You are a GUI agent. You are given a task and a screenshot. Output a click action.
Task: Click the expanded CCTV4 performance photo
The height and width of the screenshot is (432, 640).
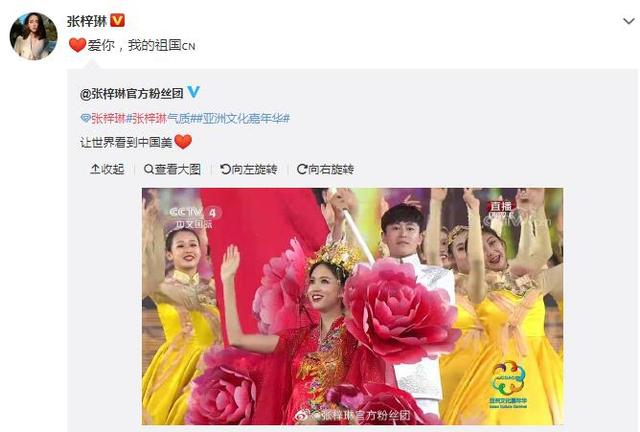tap(353, 306)
